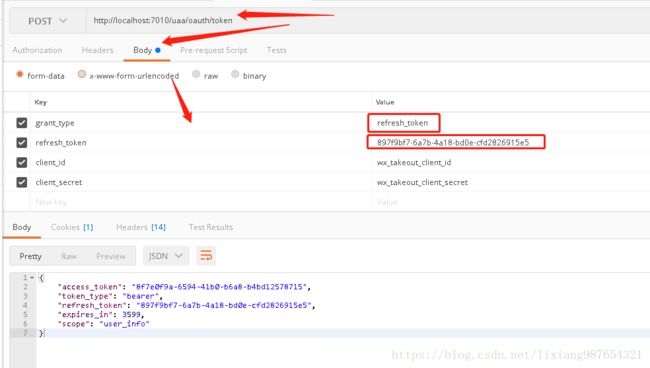Click the grant_type key cell
The width and height of the screenshot is (650, 368).
[201, 123]
